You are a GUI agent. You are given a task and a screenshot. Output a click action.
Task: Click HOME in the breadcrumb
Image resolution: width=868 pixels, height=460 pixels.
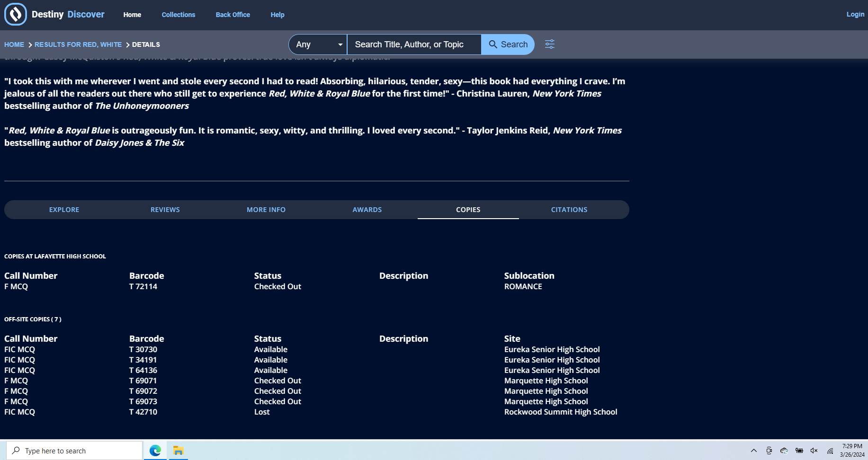(x=14, y=44)
